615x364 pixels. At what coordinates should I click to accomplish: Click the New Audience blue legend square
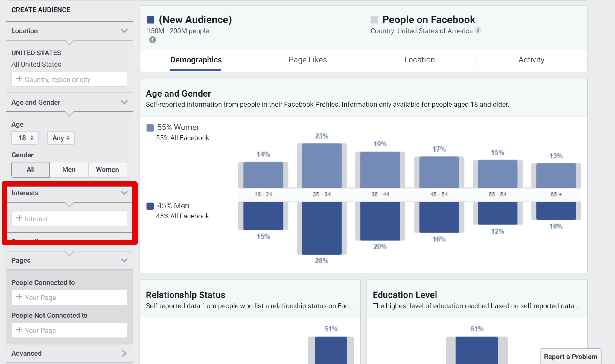pos(151,20)
